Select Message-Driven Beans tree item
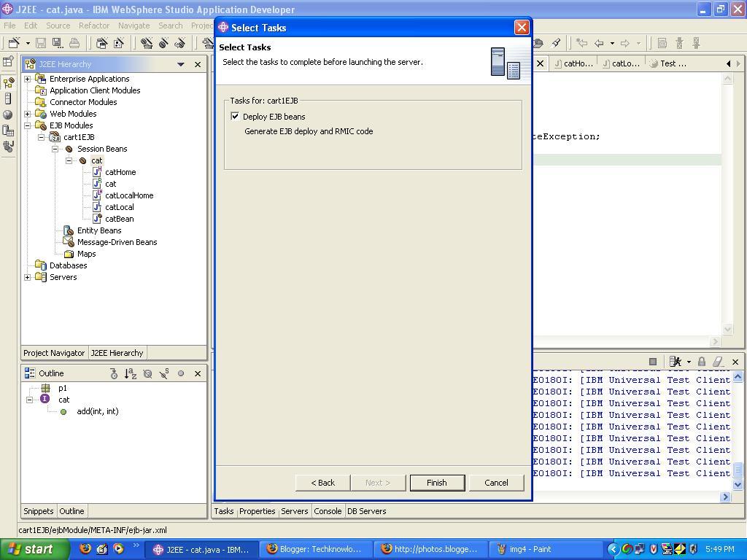This screenshot has height=560, width=747. coord(117,242)
